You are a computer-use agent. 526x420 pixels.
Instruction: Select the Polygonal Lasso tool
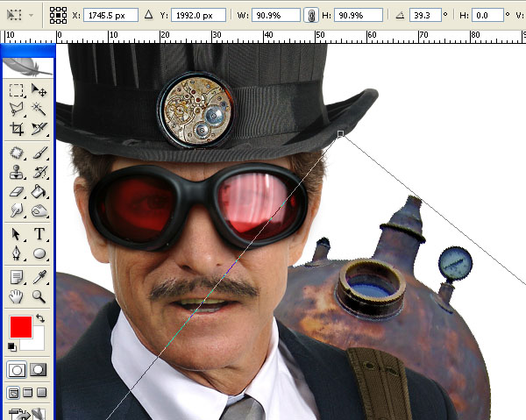[x=17, y=110]
